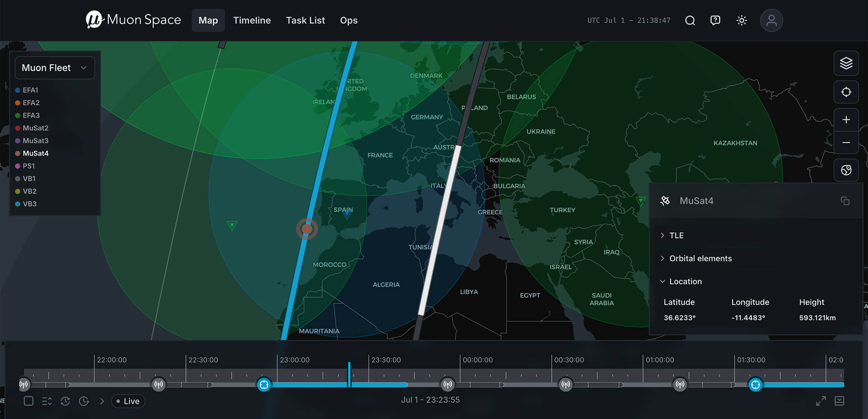Toggle VB1 satellite in fleet list

pos(26,179)
